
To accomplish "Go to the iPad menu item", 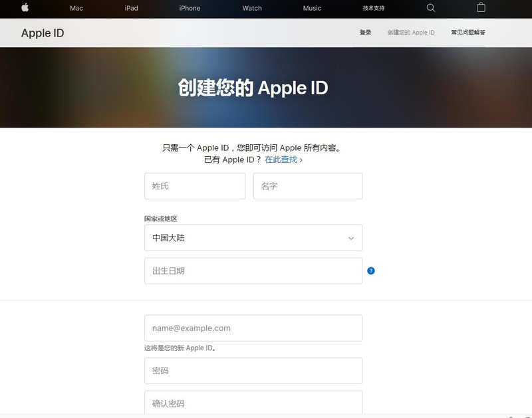I will pos(131,8).
